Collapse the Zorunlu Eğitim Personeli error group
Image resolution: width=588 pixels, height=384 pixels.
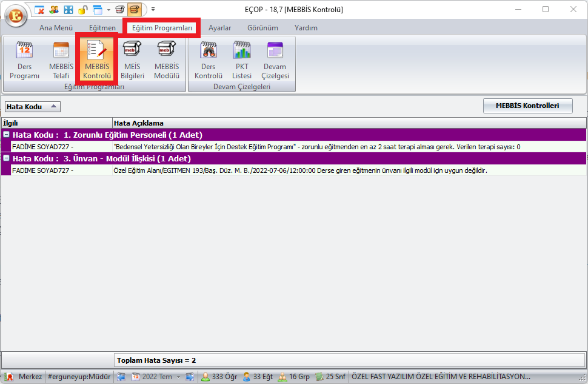tap(7, 135)
